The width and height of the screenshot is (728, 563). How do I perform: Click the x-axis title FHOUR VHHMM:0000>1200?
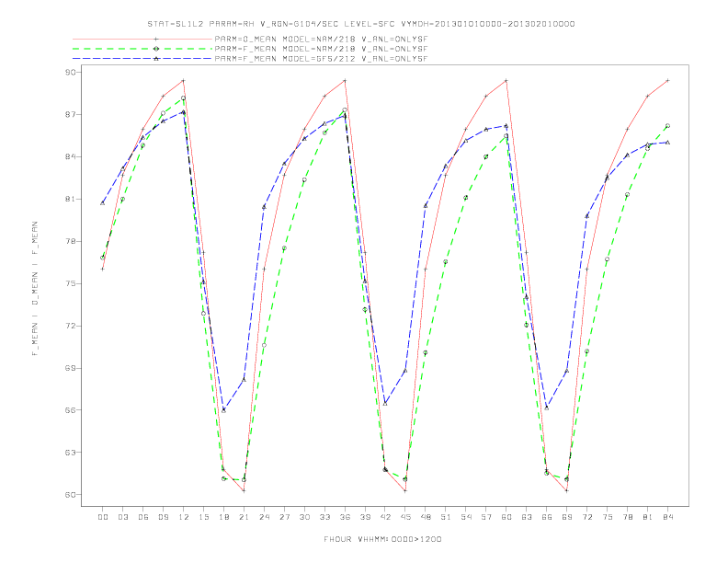coord(382,539)
